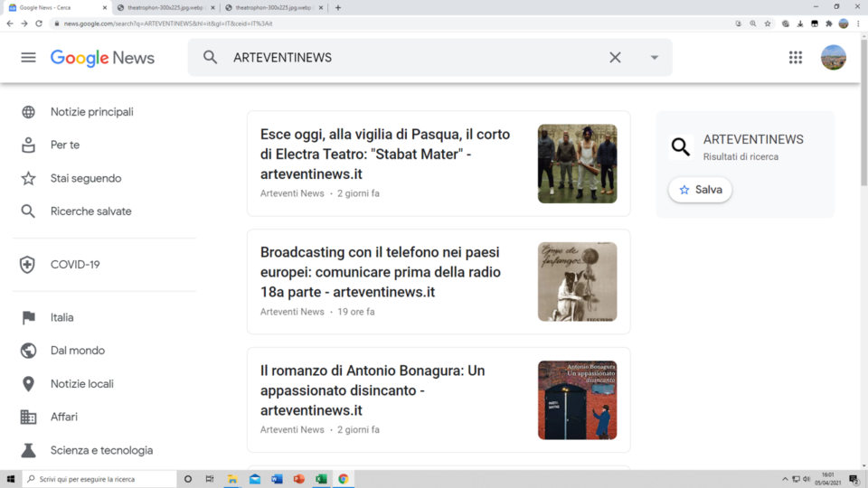The image size is (868, 488).
Task: Open the browser extensions puzzle icon
Action: tap(829, 23)
